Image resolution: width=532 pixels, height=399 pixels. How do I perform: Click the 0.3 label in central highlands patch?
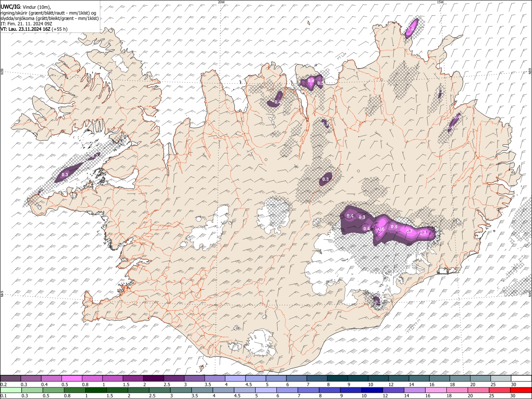coord(325,180)
